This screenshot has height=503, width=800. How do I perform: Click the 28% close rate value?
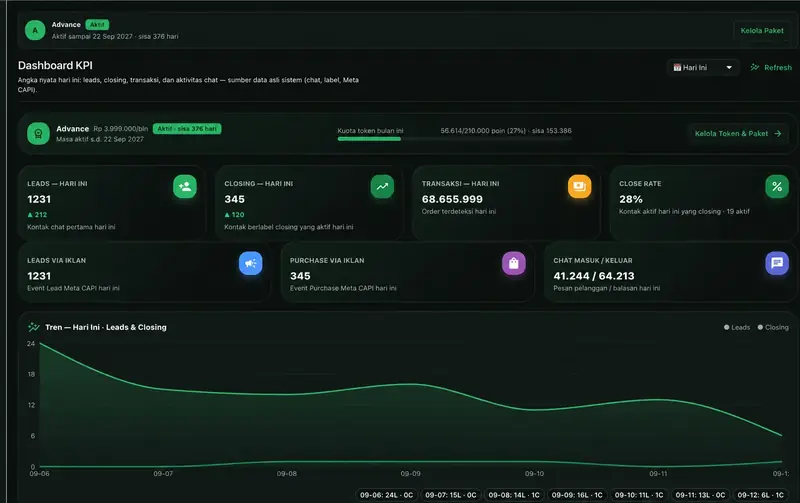click(631, 199)
